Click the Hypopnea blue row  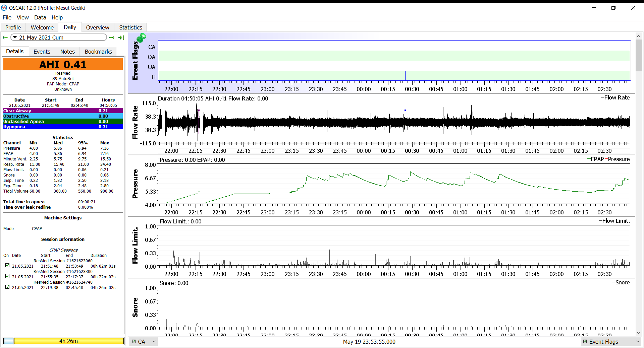pyautogui.click(x=63, y=127)
